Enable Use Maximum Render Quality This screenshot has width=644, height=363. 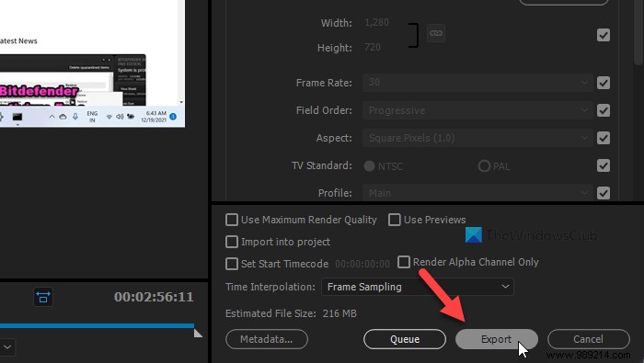[x=232, y=220]
